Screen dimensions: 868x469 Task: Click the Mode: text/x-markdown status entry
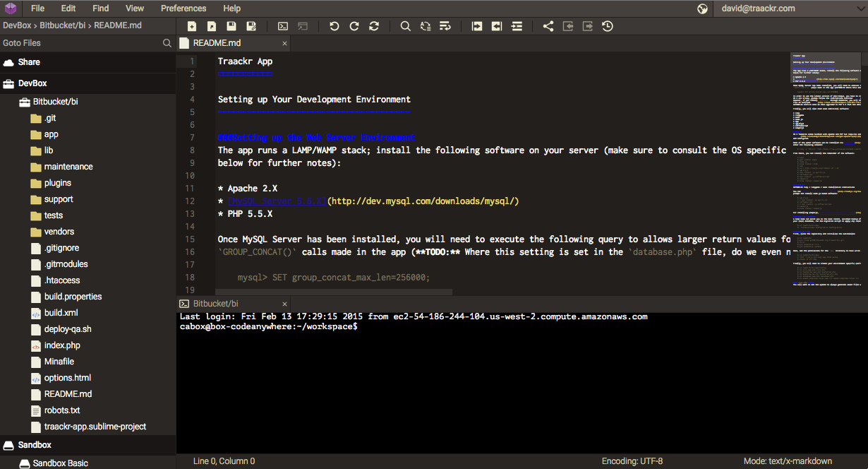[x=788, y=461]
